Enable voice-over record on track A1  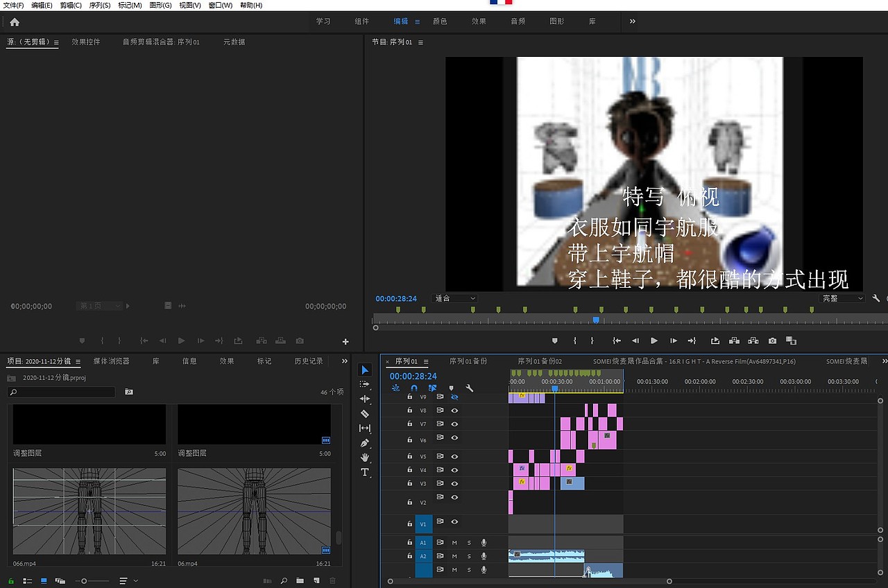484,542
